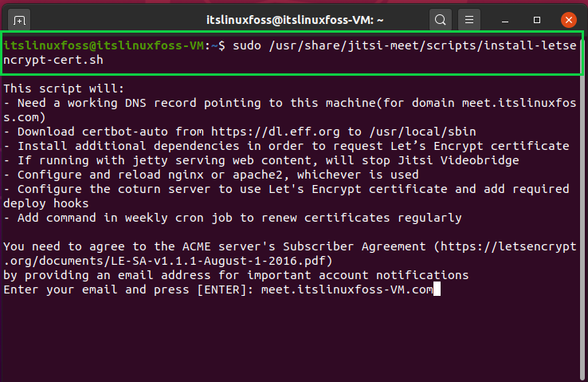Maximize the terminal window
The height and width of the screenshot is (382, 588).
click(x=537, y=20)
